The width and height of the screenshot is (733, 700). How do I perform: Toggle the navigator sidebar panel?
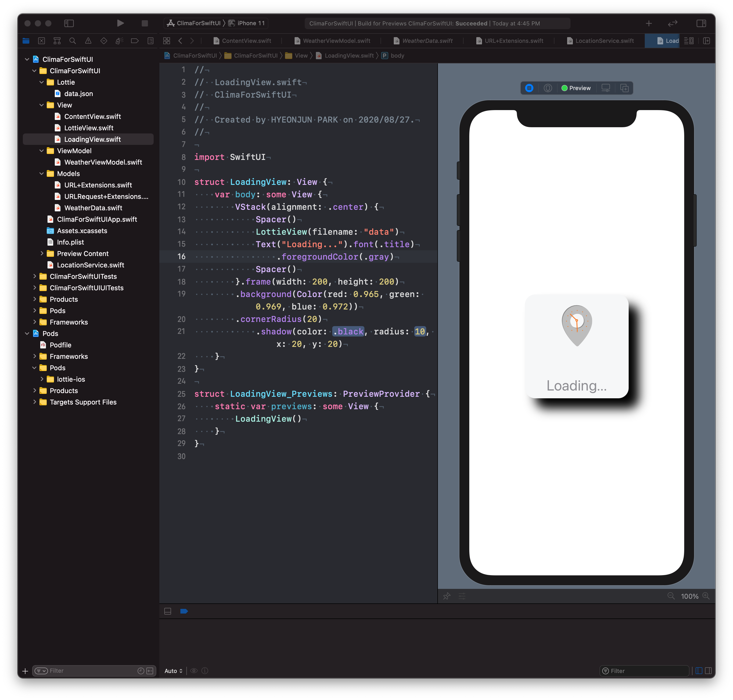[x=69, y=23]
